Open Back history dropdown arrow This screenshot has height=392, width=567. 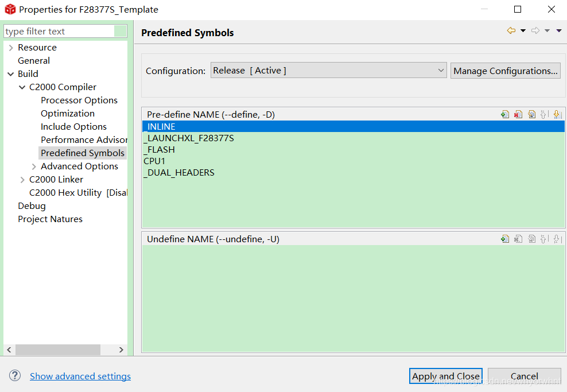[x=523, y=31]
